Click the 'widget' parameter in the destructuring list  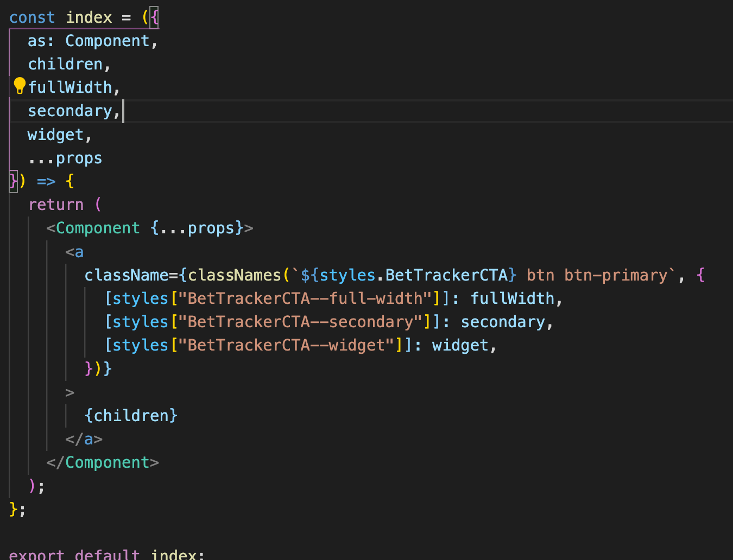point(56,135)
